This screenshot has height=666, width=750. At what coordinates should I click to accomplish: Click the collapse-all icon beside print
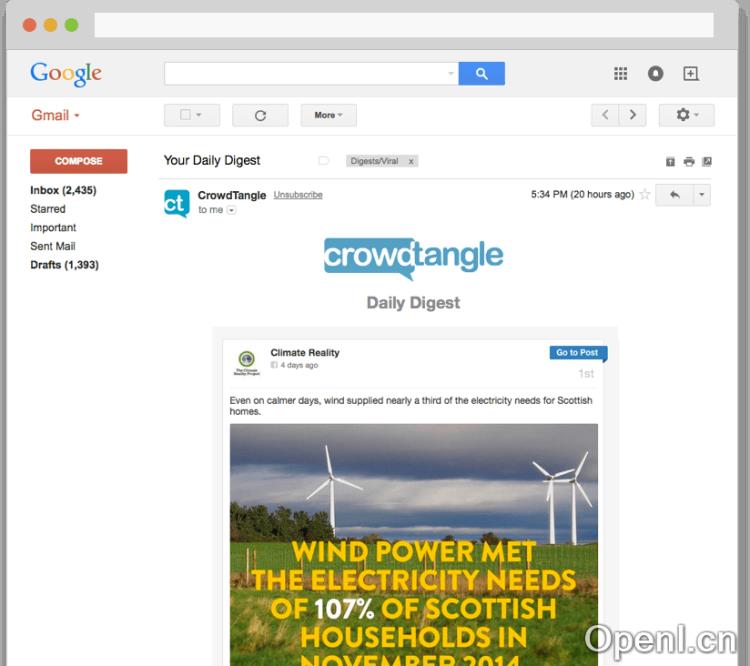[x=670, y=162]
